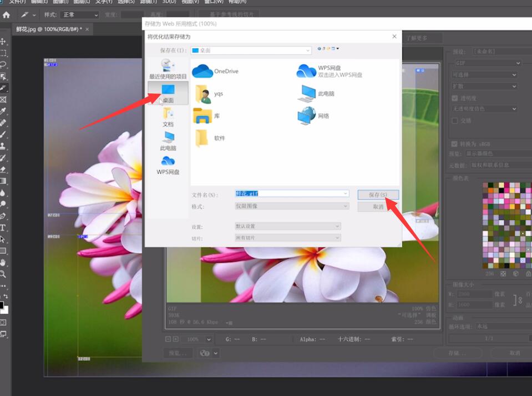Select the Slice tool in the toolbar
The width and height of the screenshot is (532, 396).
[x=3, y=88]
